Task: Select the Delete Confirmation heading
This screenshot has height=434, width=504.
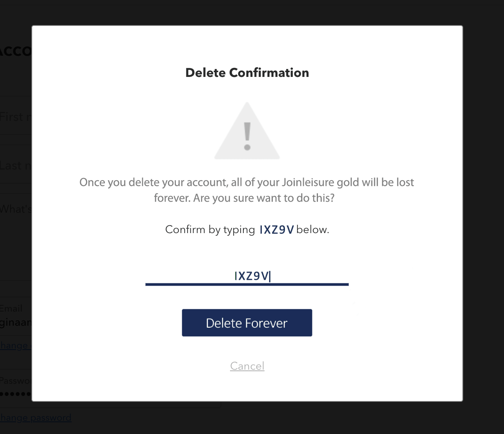Action: pyautogui.click(x=247, y=73)
